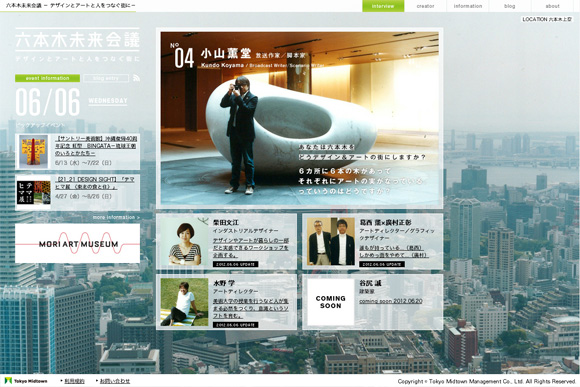The image size is (580, 387).
Task: Click the more information link
Action: 116,217
